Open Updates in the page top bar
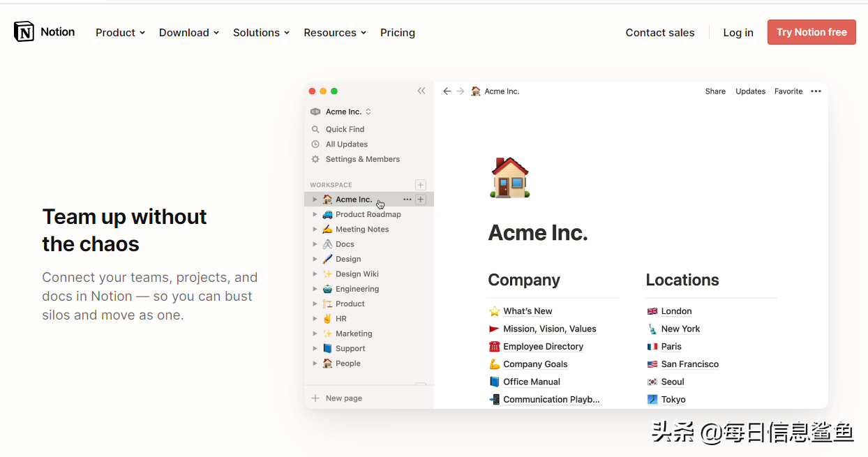Image resolution: width=868 pixels, height=457 pixels. [751, 91]
